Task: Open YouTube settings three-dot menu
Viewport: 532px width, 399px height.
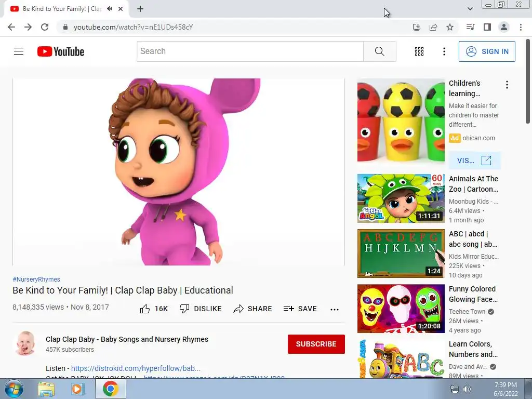Action: pyautogui.click(x=444, y=51)
